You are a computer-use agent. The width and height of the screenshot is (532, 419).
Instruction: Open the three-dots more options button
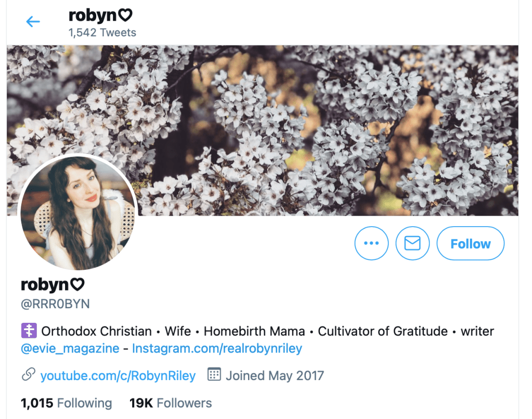[x=371, y=243]
